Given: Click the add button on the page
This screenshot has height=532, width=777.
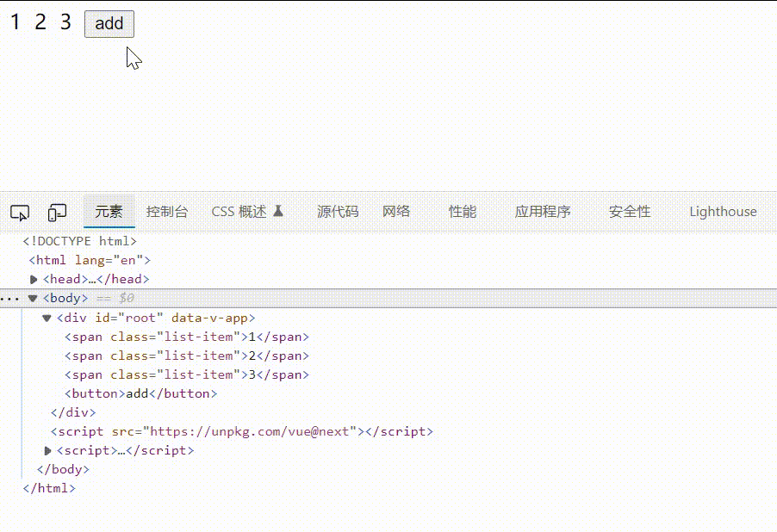Looking at the screenshot, I should 109,23.
